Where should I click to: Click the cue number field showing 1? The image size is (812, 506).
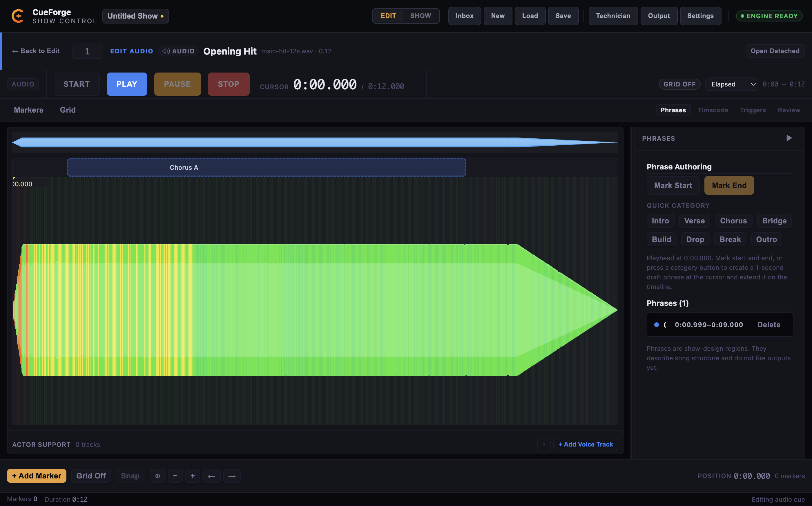[x=87, y=51]
